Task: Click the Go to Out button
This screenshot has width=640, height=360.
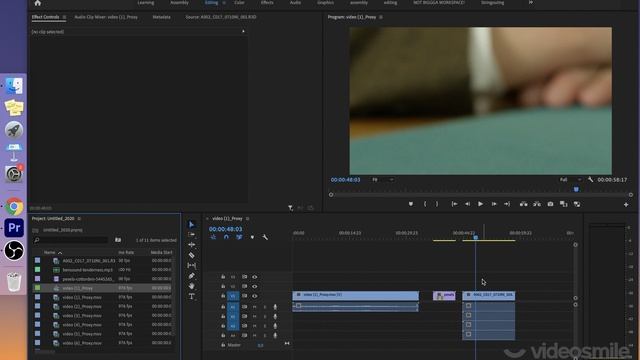Action: (507, 204)
